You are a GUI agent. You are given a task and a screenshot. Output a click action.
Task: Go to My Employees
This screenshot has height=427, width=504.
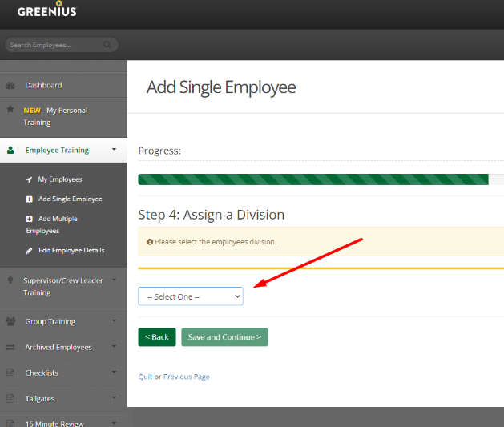pos(60,179)
